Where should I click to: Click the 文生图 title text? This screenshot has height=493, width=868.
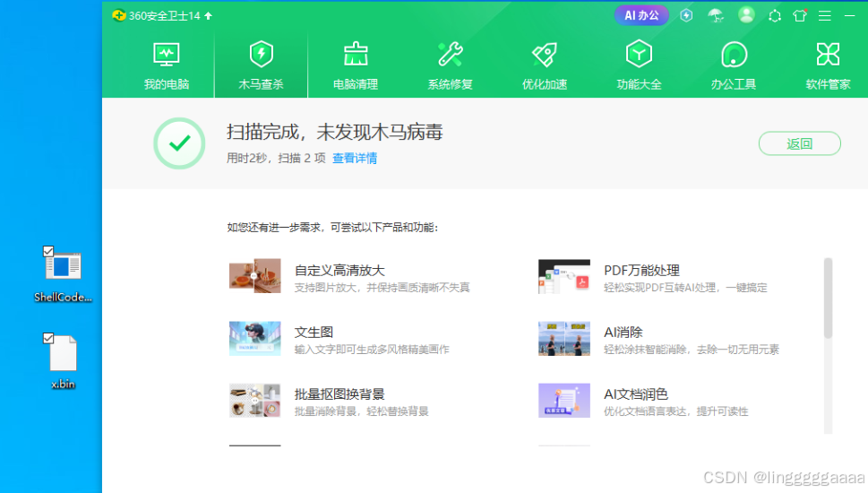click(x=314, y=333)
